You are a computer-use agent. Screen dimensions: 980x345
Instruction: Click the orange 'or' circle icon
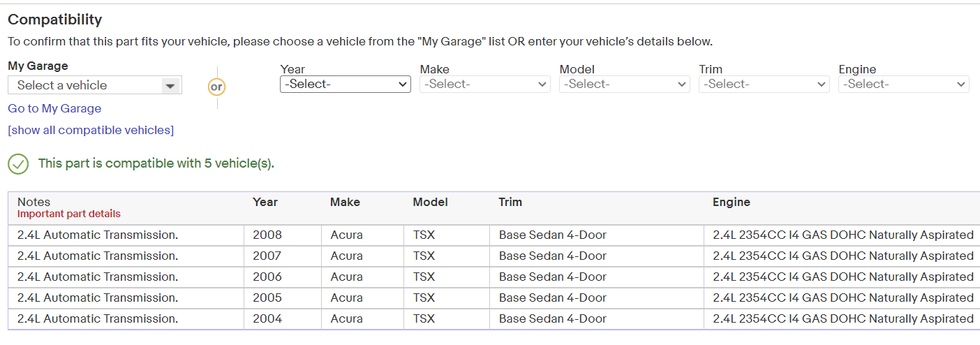click(x=217, y=87)
